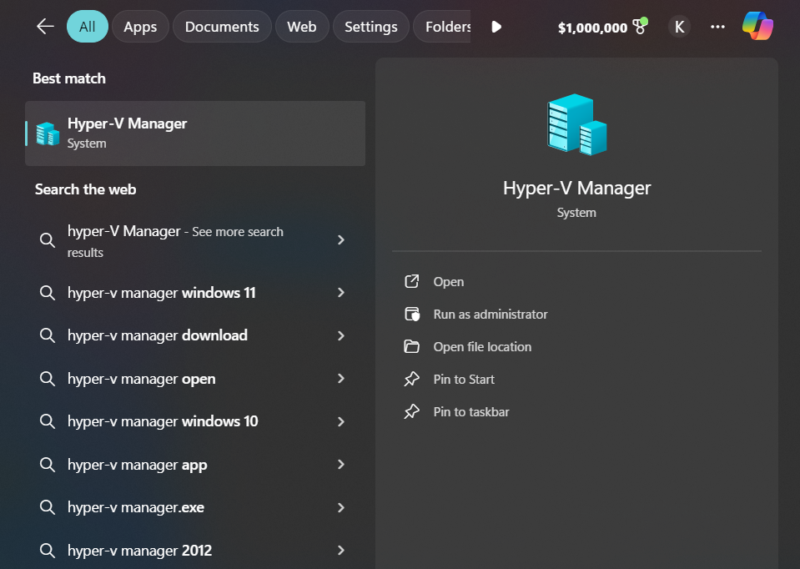Open the three-dots more options menu

click(x=717, y=27)
